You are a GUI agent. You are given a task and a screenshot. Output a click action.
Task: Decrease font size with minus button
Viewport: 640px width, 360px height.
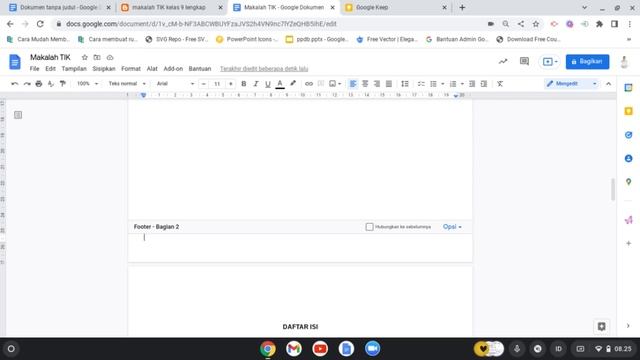pyautogui.click(x=204, y=84)
